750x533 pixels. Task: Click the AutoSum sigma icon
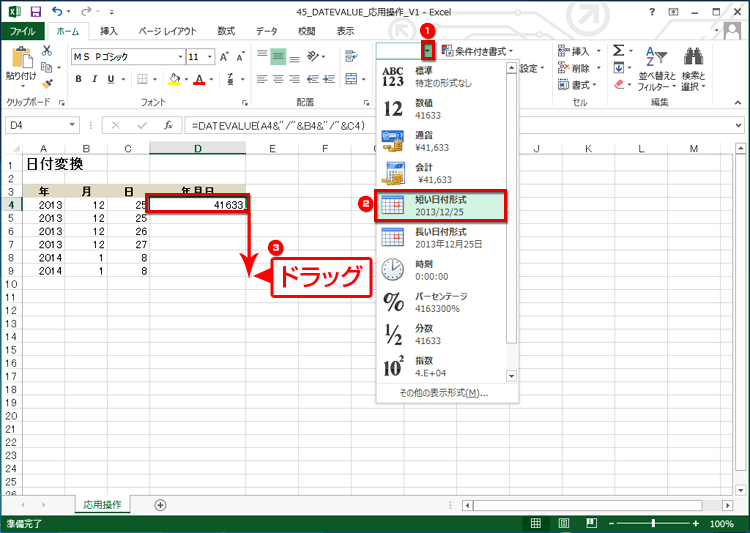click(618, 50)
